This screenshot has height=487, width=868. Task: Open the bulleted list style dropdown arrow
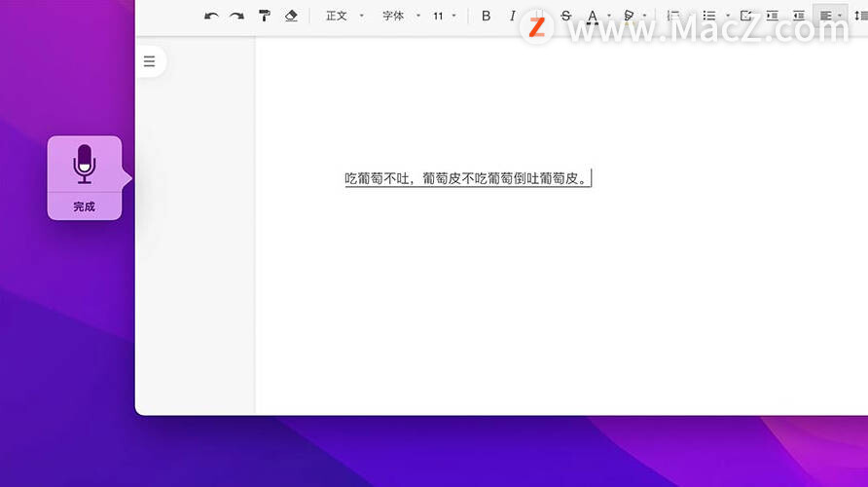(x=728, y=16)
